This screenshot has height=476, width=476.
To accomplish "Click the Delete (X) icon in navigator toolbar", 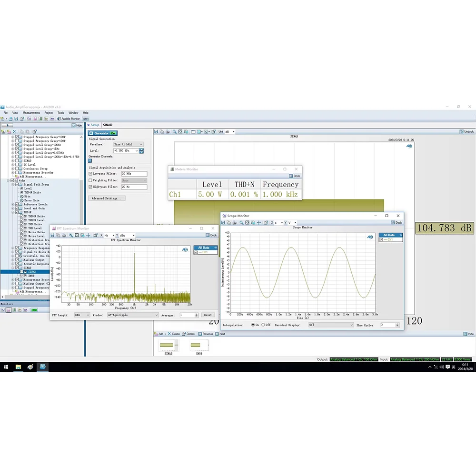I will tap(14, 131).
